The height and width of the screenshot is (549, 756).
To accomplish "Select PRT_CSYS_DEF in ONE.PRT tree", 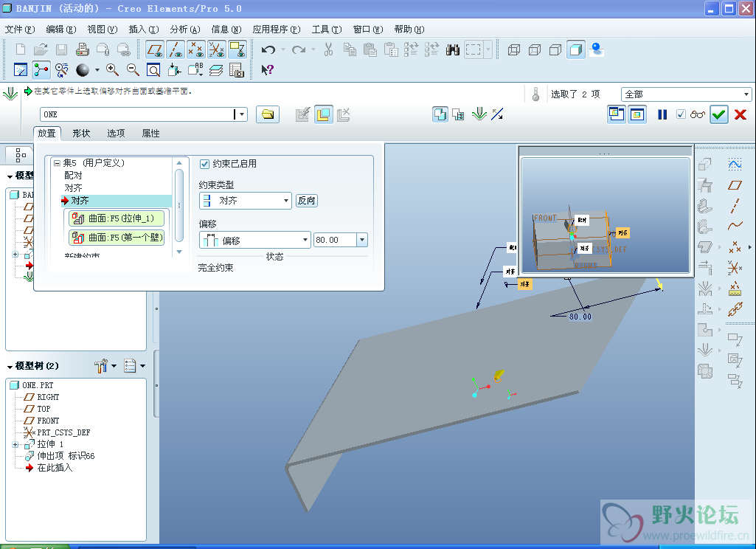I will point(63,432).
